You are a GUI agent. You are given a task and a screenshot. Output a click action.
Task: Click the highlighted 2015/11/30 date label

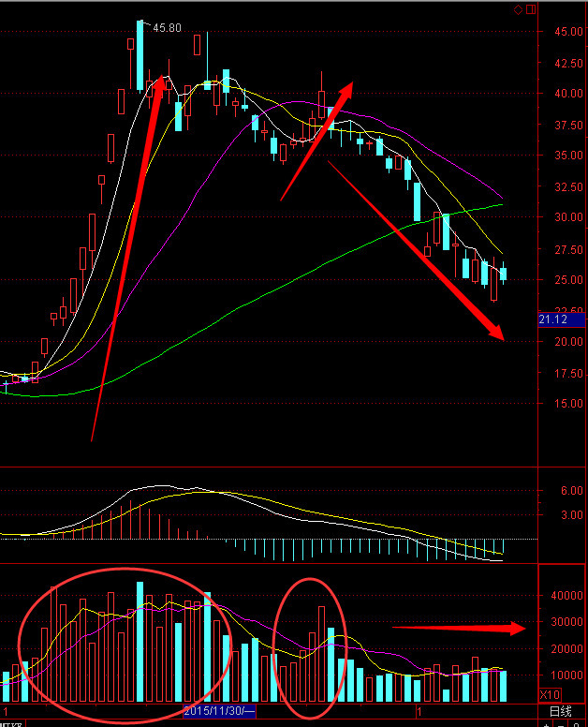pos(219,711)
